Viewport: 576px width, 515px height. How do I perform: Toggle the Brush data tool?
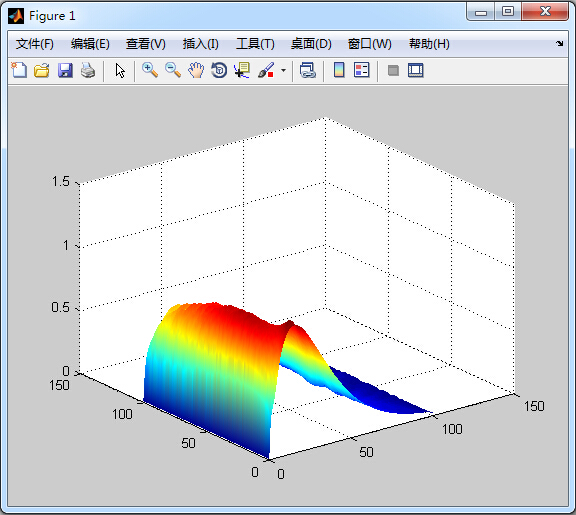(266, 70)
